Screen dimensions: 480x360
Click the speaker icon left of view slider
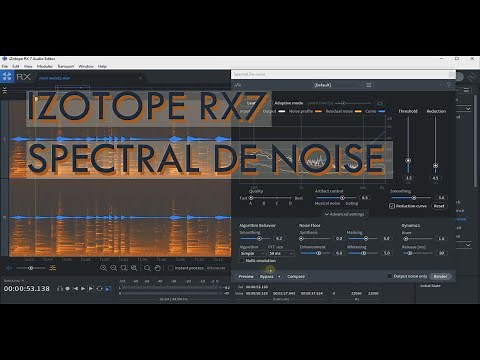(x=9, y=268)
